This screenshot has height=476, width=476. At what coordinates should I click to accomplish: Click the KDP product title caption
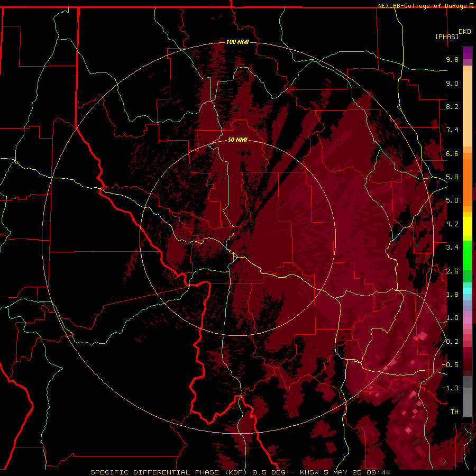click(x=240, y=472)
